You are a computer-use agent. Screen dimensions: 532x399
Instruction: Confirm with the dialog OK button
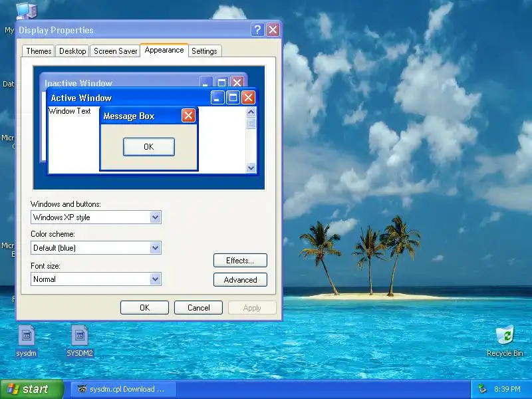pos(144,308)
